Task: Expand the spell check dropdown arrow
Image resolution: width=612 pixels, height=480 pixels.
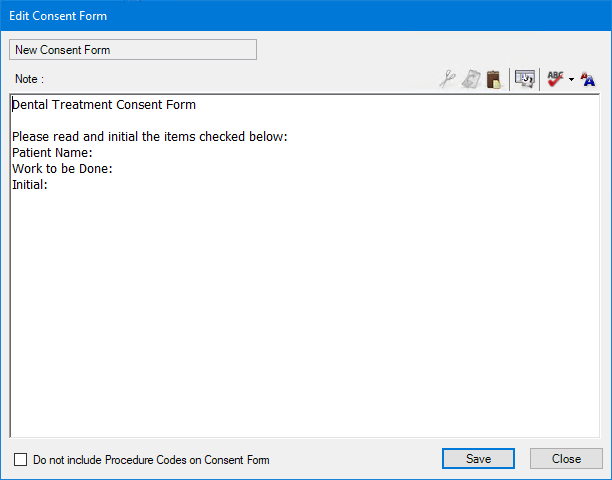Action: (571, 81)
